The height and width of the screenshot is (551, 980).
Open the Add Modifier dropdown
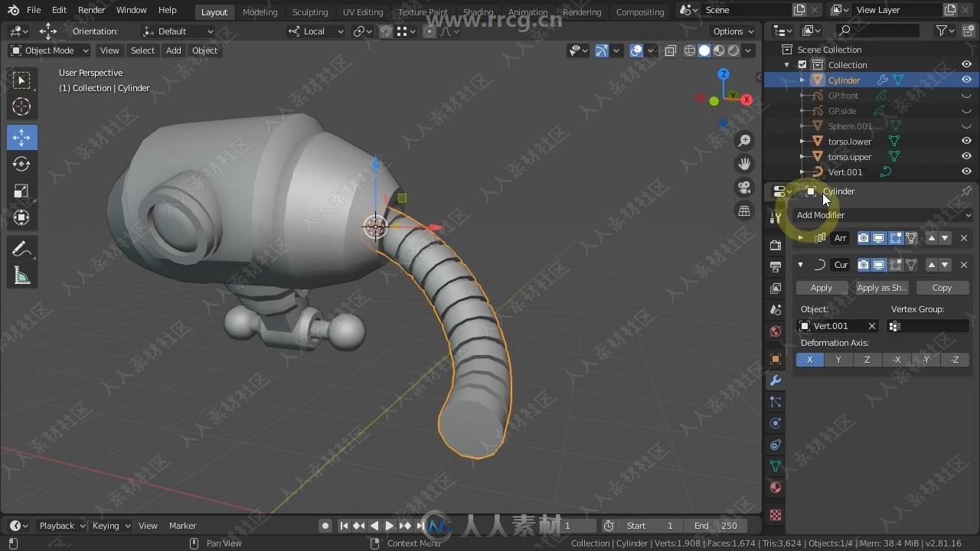click(883, 215)
